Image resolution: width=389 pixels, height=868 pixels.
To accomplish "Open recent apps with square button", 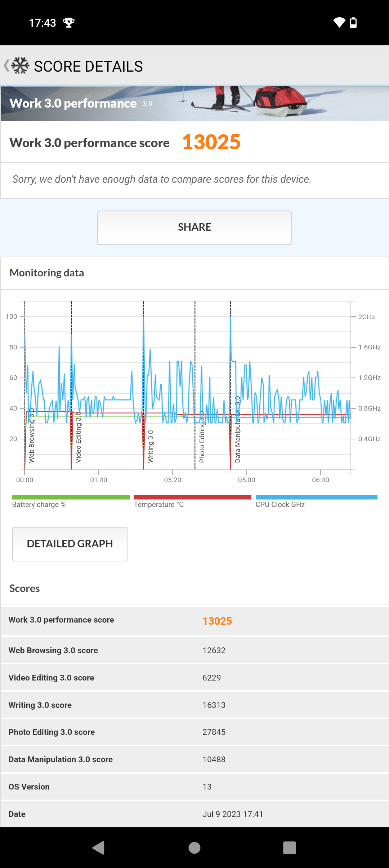I will pos(290,848).
